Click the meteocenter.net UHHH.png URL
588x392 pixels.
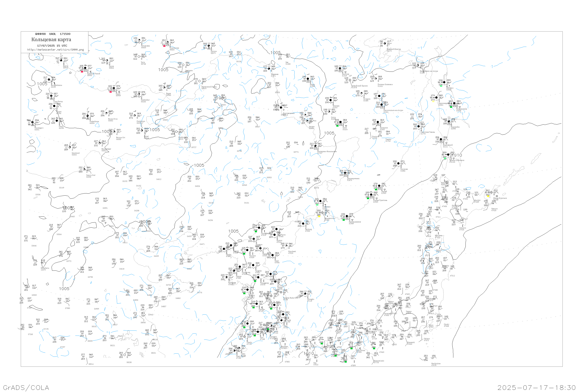pos(55,50)
